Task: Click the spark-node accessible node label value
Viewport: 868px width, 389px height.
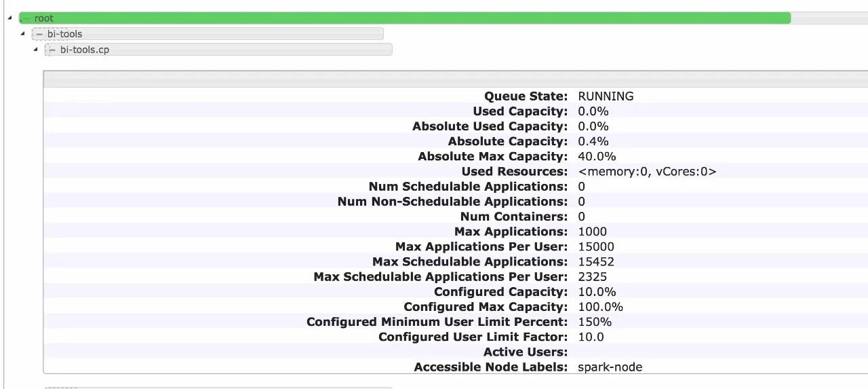Action: click(x=610, y=367)
